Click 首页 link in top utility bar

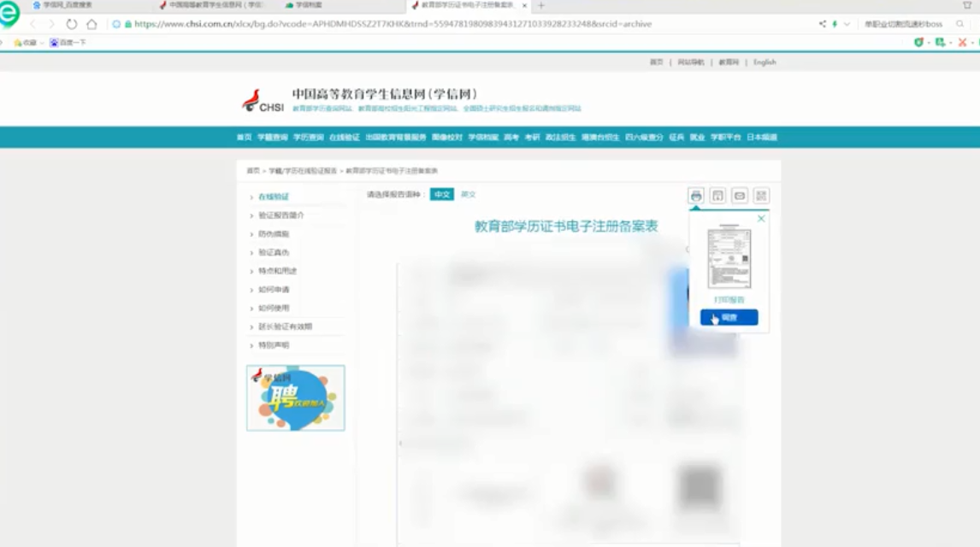656,62
